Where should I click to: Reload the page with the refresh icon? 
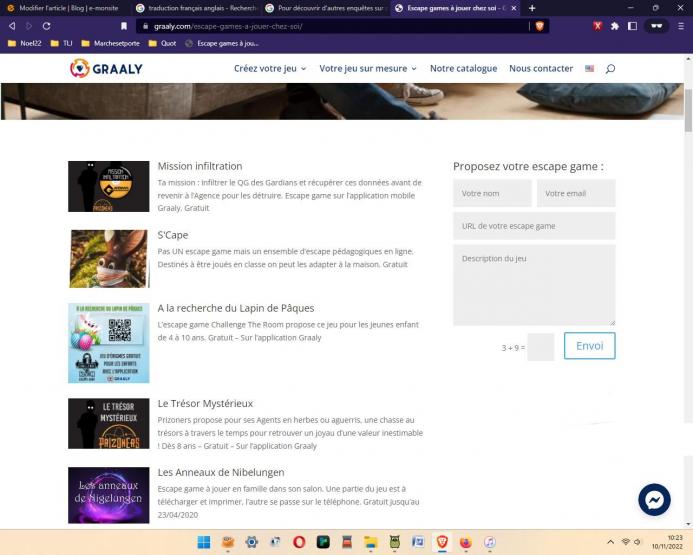53,26
